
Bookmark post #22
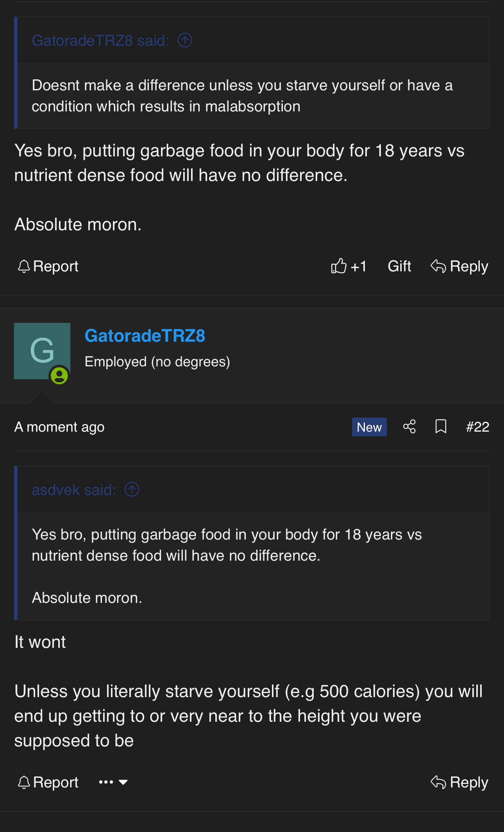[x=441, y=427]
